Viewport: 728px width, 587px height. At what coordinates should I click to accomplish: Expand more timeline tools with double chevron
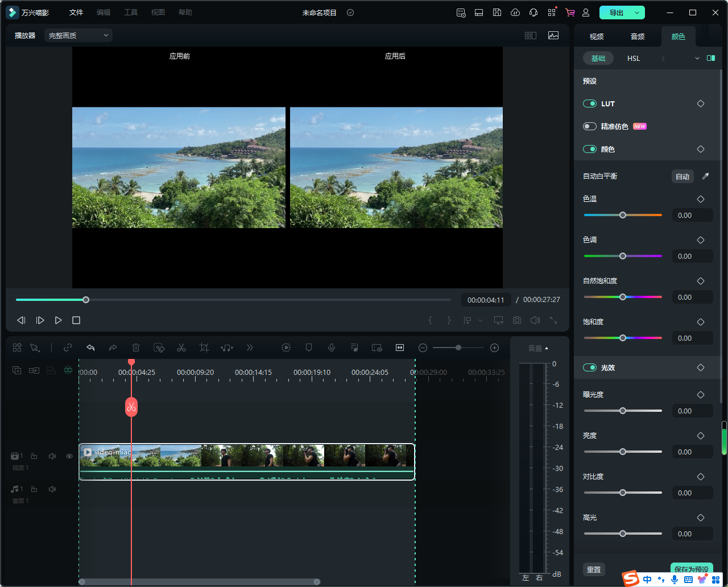pos(250,348)
